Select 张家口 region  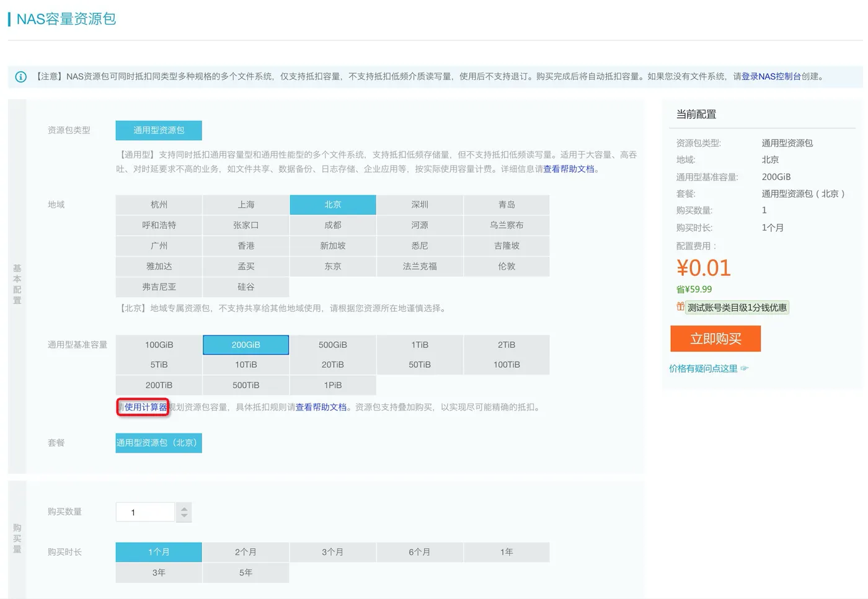(x=246, y=225)
